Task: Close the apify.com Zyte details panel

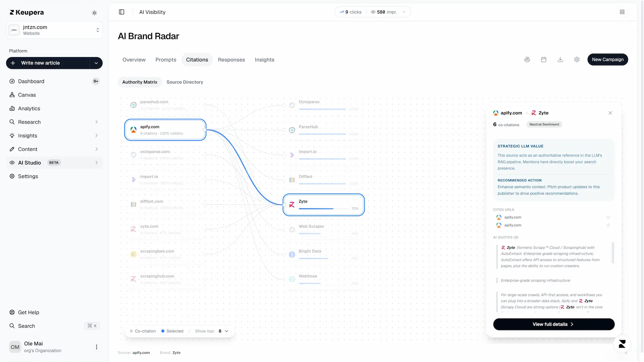Action: point(610,113)
